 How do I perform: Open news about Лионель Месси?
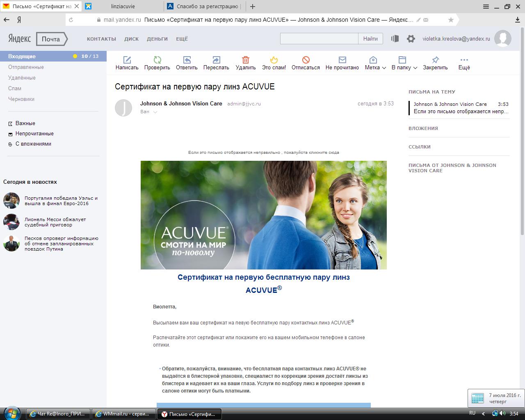pos(55,222)
